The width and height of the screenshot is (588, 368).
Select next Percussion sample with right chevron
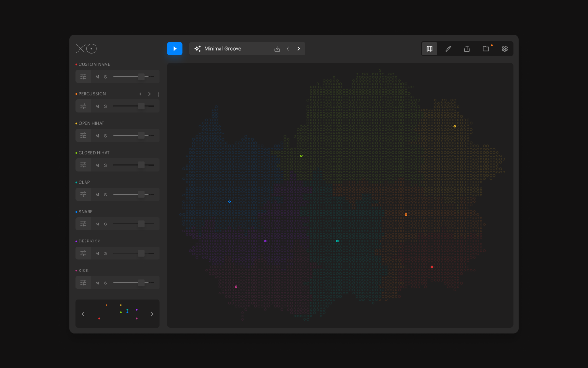coord(149,94)
